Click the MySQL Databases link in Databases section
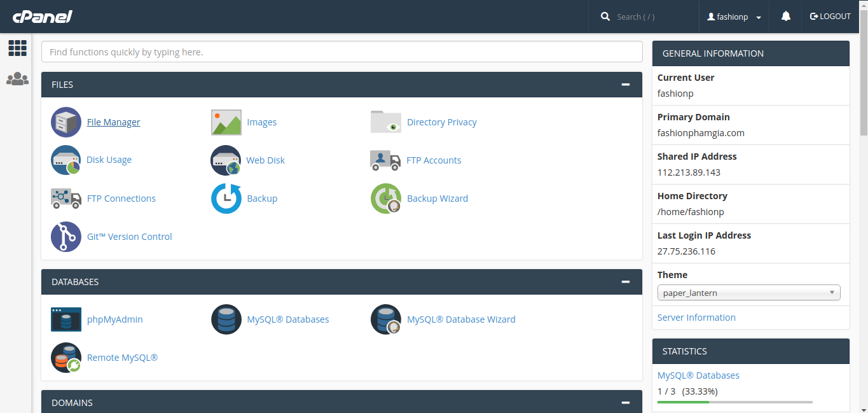This screenshot has width=868, height=413. pyautogui.click(x=288, y=319)
